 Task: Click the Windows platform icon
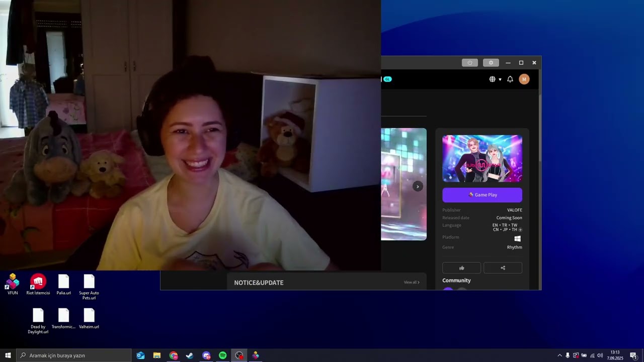coord(517,238)
